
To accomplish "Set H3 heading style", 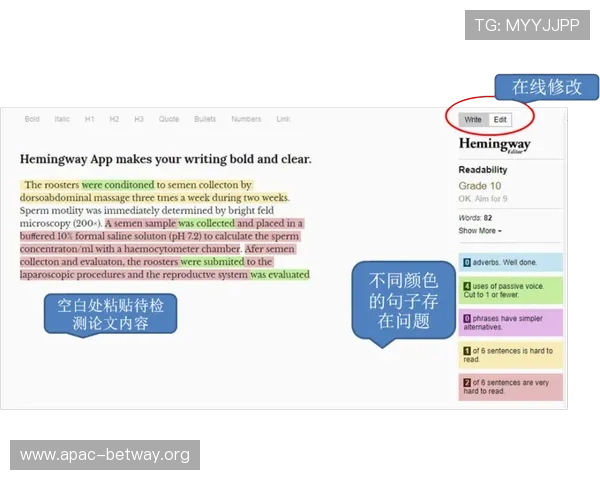I will click(x=139, y=119).
